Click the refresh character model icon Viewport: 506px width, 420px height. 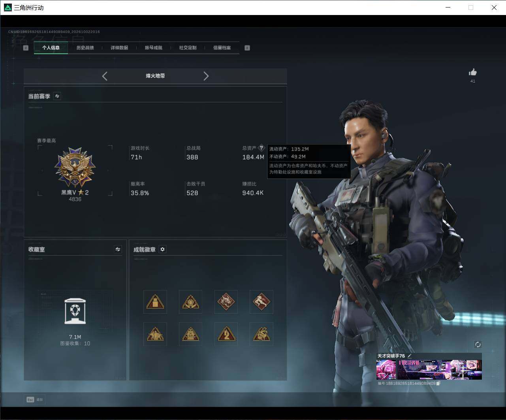coord(478,345)
